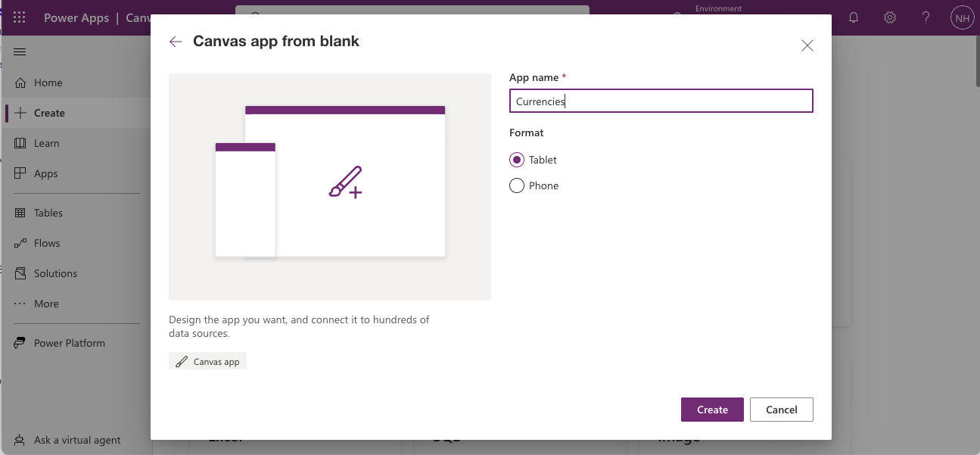The width and height of the screenshot is (980, 455).
Task: Open Power Platform from the sidebar
Action: [69, 343]
